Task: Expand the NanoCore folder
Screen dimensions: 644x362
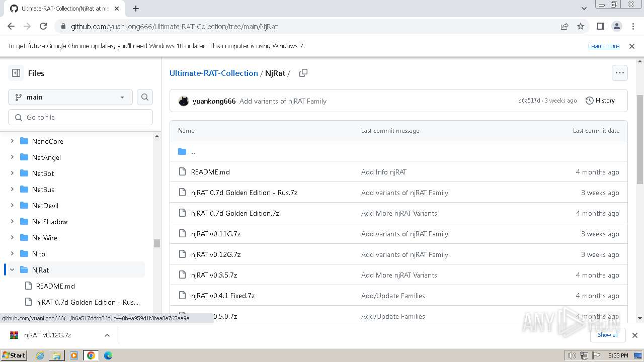Action: 12,141
